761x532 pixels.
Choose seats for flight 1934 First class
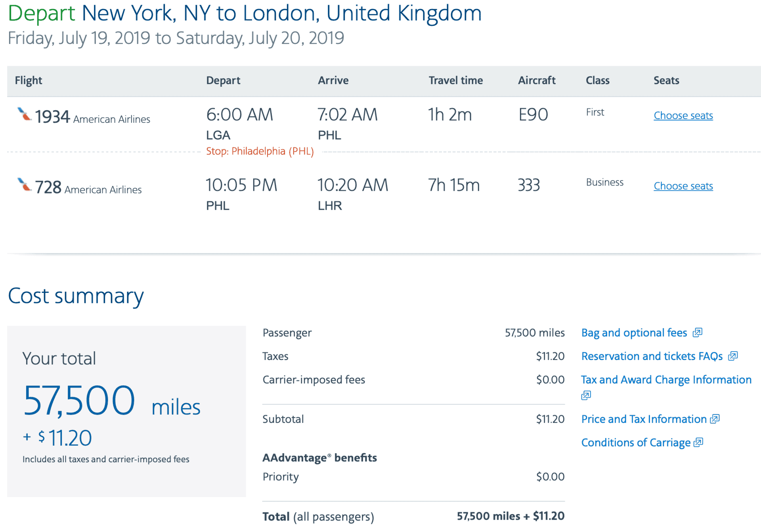pyautogui.click(x=683, y=115)
